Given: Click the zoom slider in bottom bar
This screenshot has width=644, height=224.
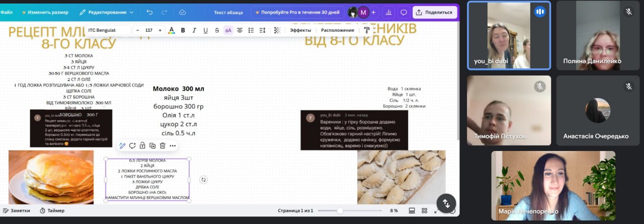Looking at the screenshot, I should 340,210.
